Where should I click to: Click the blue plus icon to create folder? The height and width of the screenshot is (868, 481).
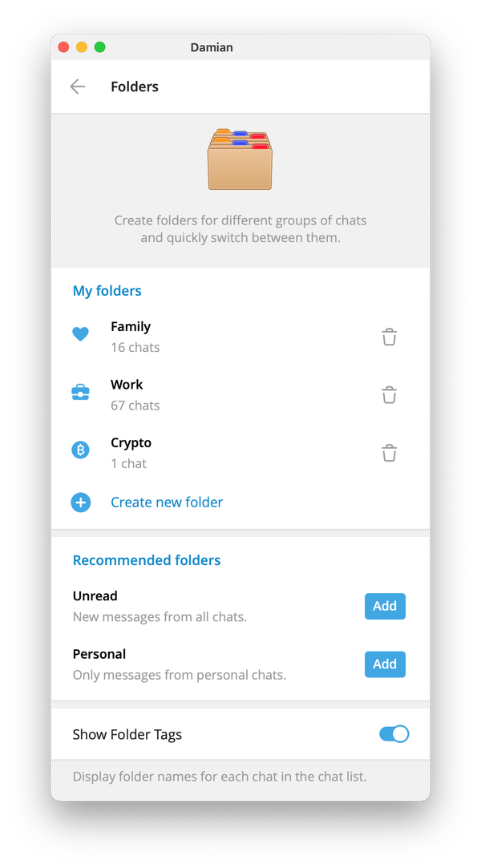pyautogui.click(x=80, y=503)
